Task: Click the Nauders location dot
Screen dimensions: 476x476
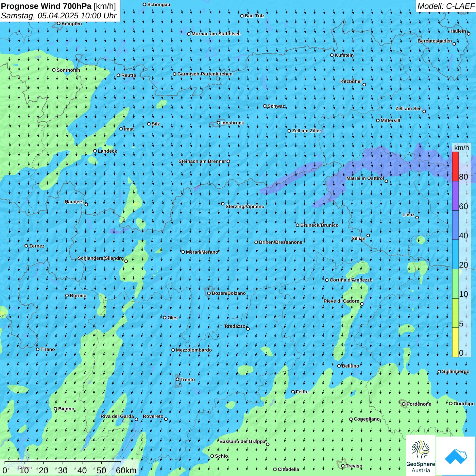Action: (86, 204)
